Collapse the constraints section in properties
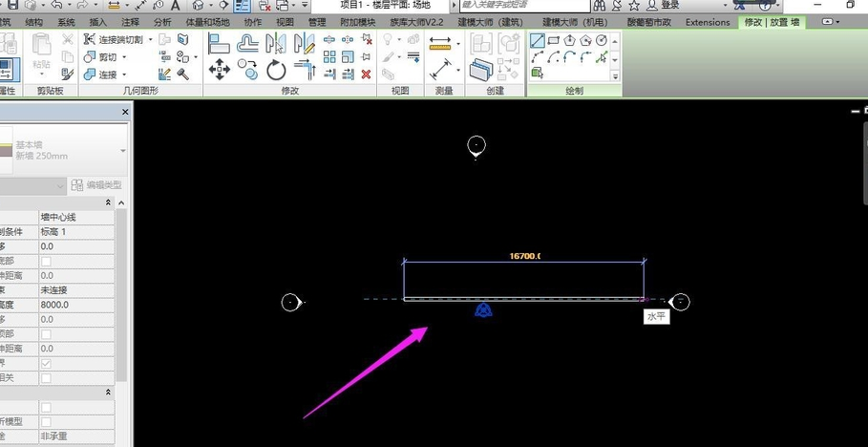The height and width of the screenshot is (447, 868). (x=108, y=202)
